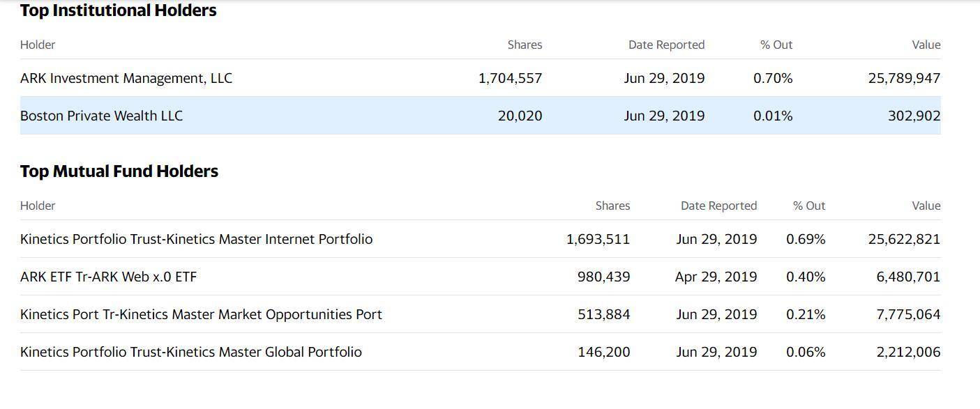This screenshot has height=409, width=980.
Task: Click % Out header in Institutional Holders table
Action: coord(776,45)
